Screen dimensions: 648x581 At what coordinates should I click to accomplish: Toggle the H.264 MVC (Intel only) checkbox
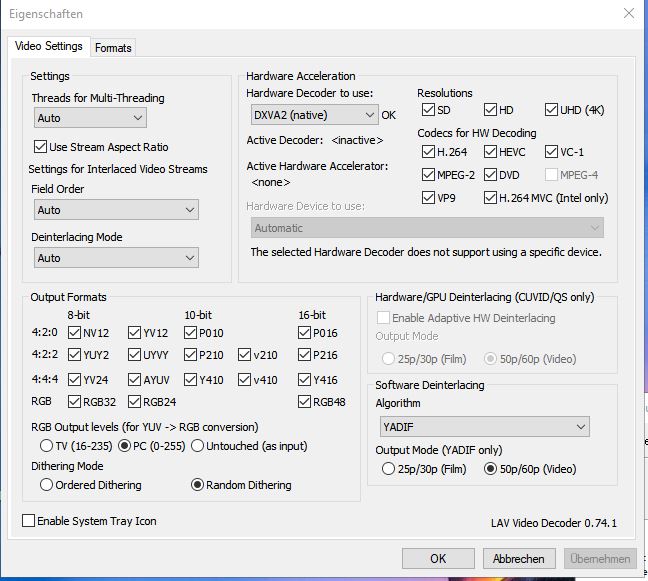(x=491, y=198)
